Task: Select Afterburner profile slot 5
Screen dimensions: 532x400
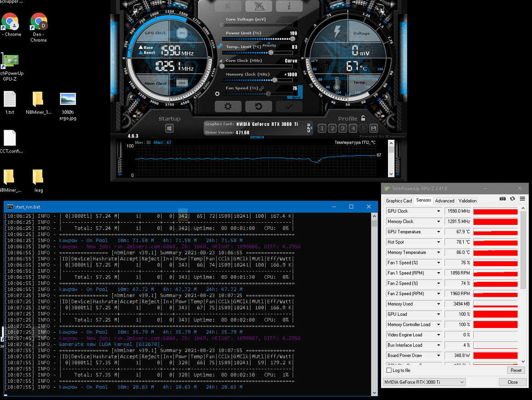Action: click(363, 128)
